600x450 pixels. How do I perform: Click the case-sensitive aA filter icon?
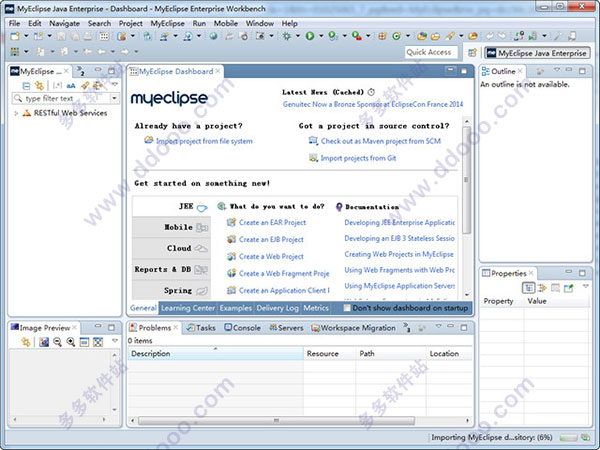point(71,85)
